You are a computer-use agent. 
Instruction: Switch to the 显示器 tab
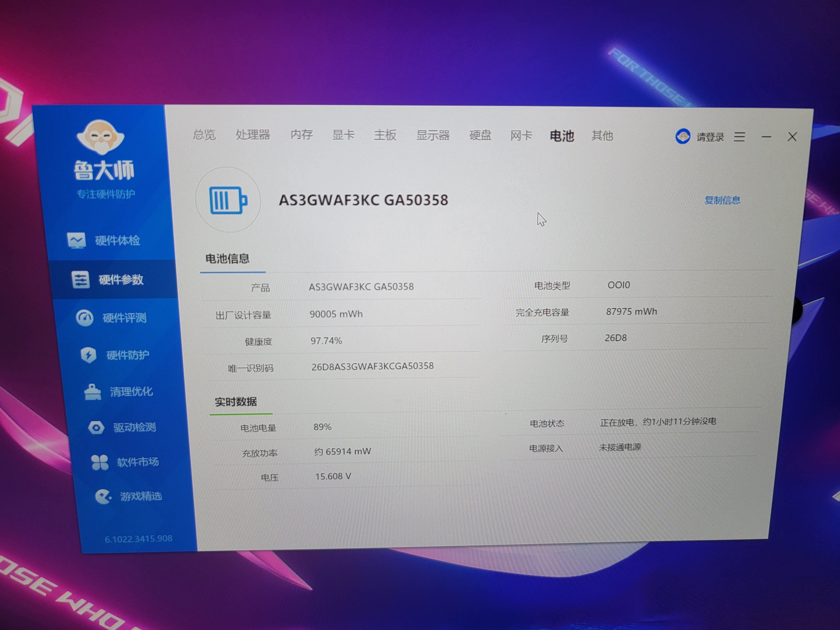(x=433, y=135)
